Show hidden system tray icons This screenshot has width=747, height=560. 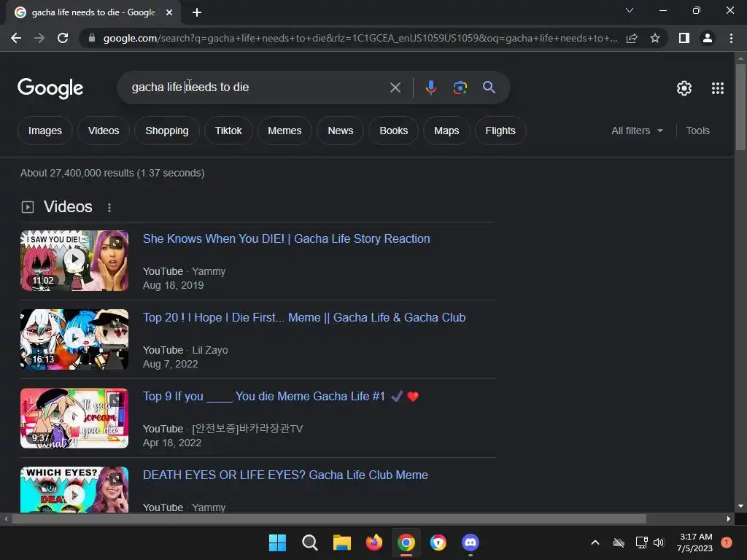pos(595,542)
